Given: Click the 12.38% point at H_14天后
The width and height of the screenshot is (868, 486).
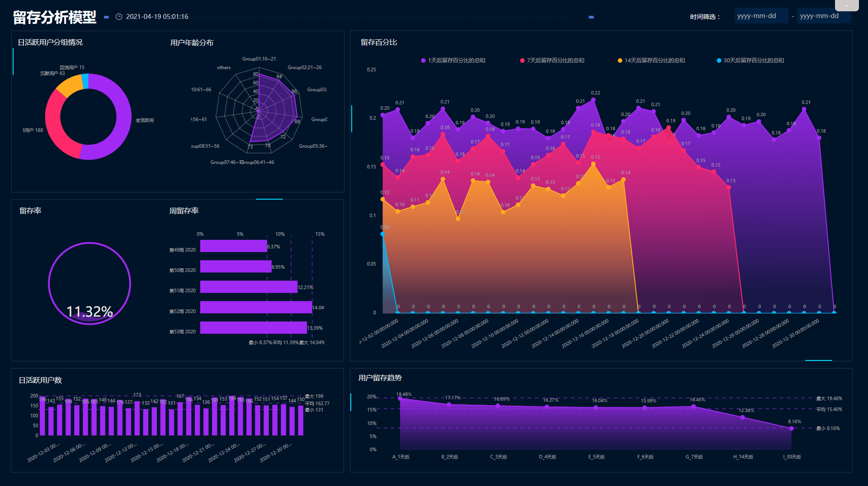Looking at the screenshot, I should [x=742, y=417].
